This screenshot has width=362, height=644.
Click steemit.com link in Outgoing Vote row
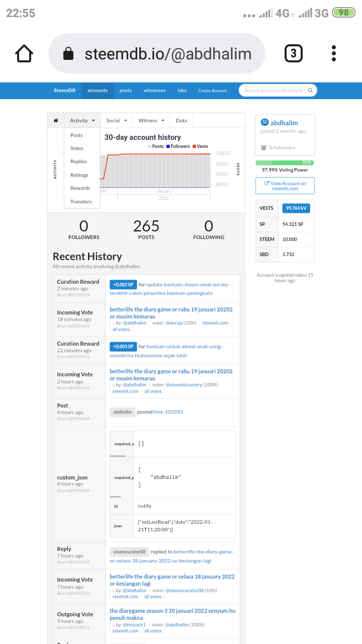tap(125, 631)
